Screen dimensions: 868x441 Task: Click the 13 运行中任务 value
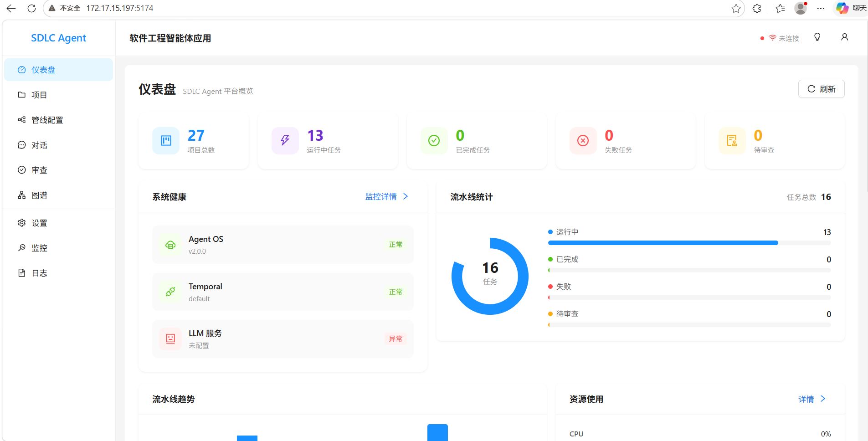[x=315, y=135]
